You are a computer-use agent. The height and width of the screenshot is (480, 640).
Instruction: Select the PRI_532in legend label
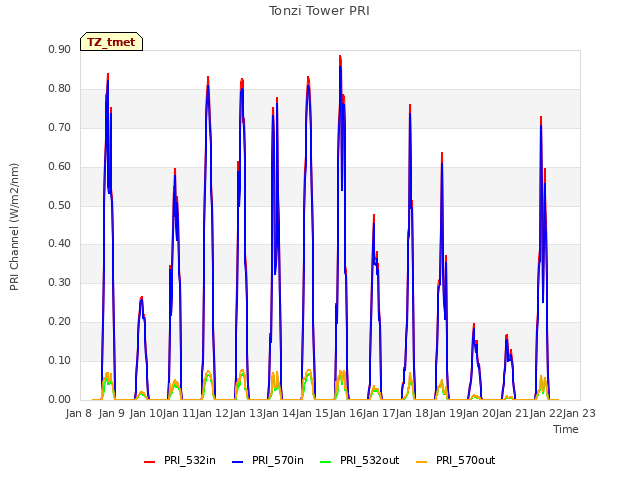click(x=190, y=460)
